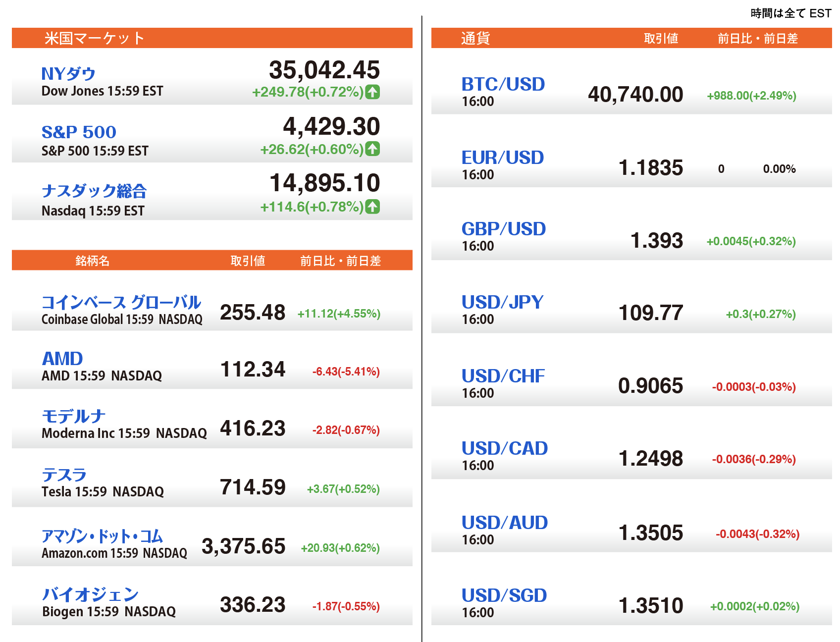Screen dimensions: 840x642
Task: Open the BTC/USD currency pair
Action: tap(503, 84)
